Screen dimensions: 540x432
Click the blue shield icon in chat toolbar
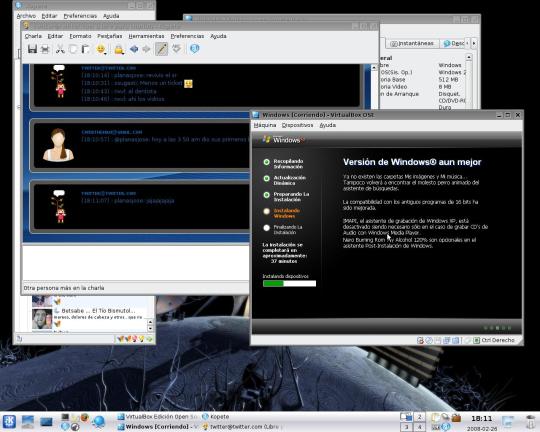pyautogui.click(x=195, y=49)
